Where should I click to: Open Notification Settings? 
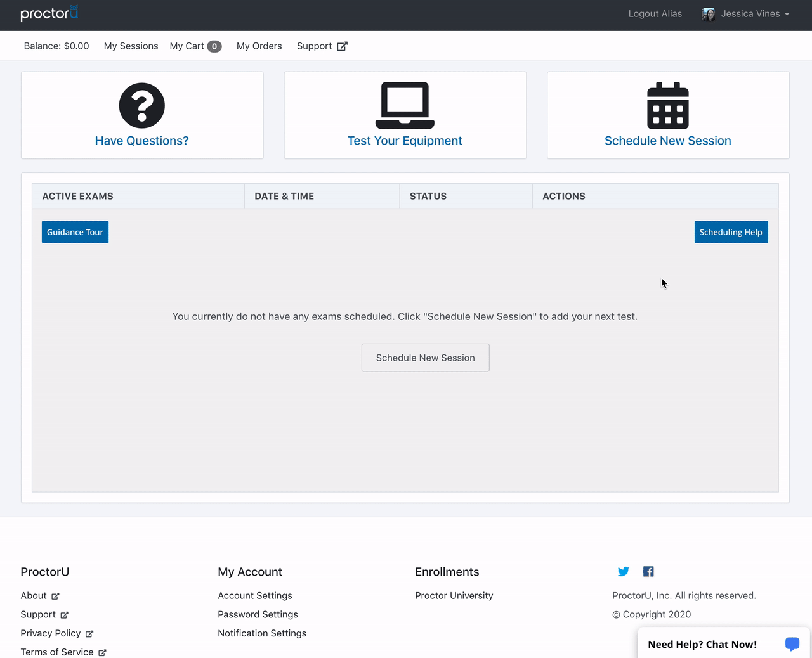pos(262,633)
